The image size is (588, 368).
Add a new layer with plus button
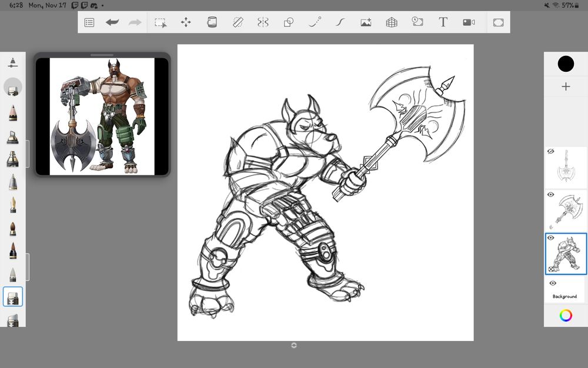click(x=566, y=87)
